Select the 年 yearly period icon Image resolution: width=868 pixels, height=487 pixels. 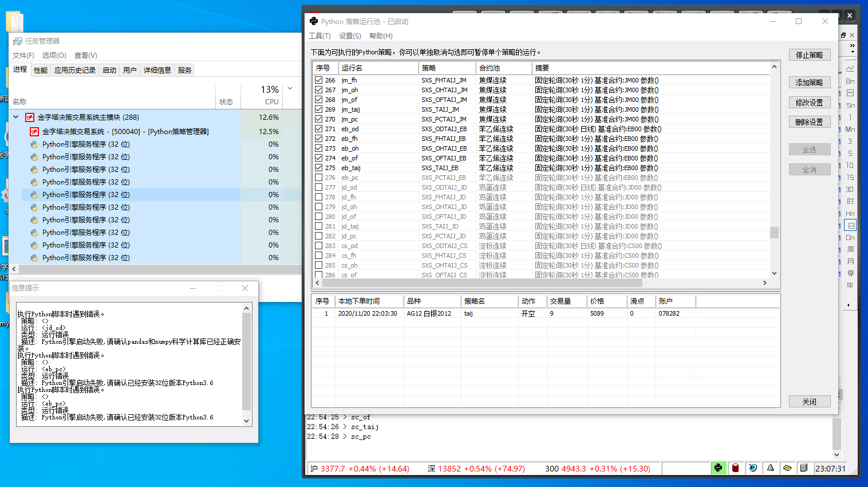[x=850, y=286]
